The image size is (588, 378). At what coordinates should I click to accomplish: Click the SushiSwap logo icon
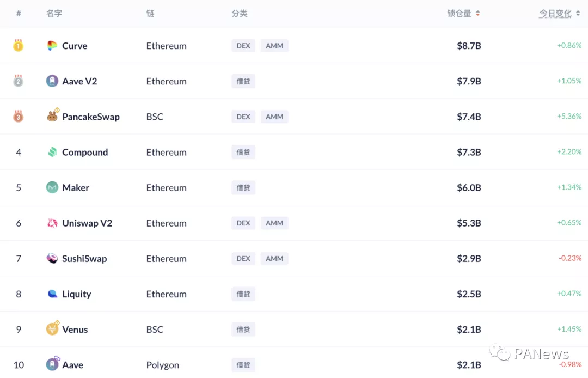pos(52,258)
